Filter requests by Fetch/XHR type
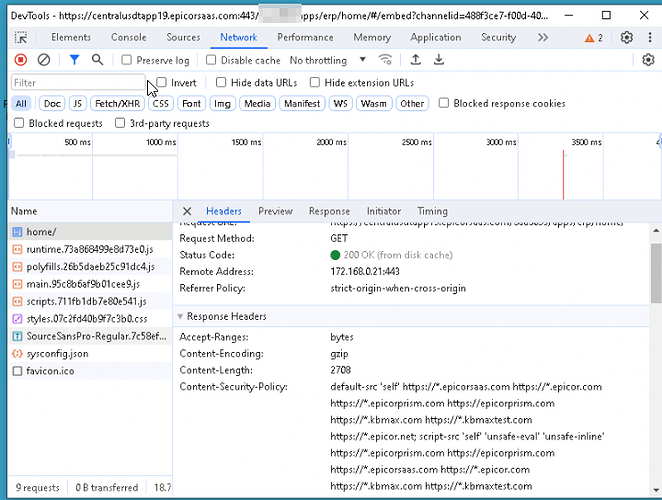The height and width of the screenshot is (500, 662). (x=117, y=103)
